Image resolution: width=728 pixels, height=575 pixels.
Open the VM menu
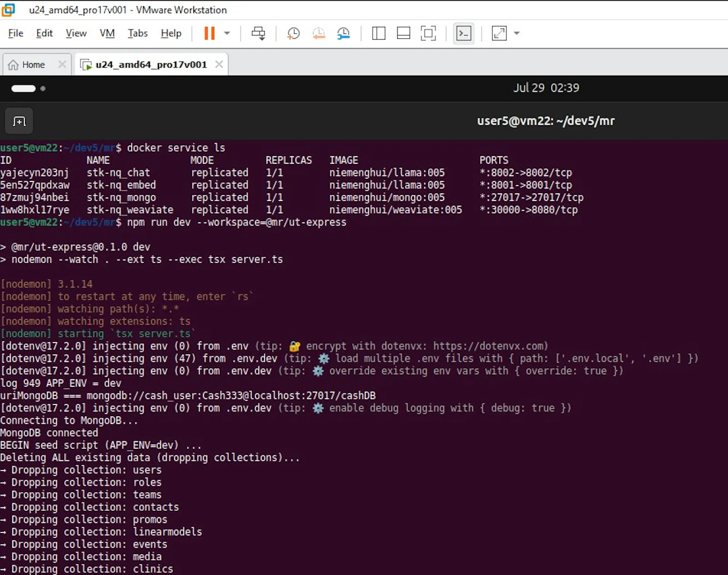pos(107,33)
